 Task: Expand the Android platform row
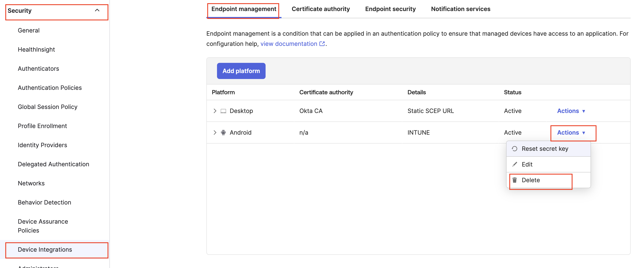215,132
